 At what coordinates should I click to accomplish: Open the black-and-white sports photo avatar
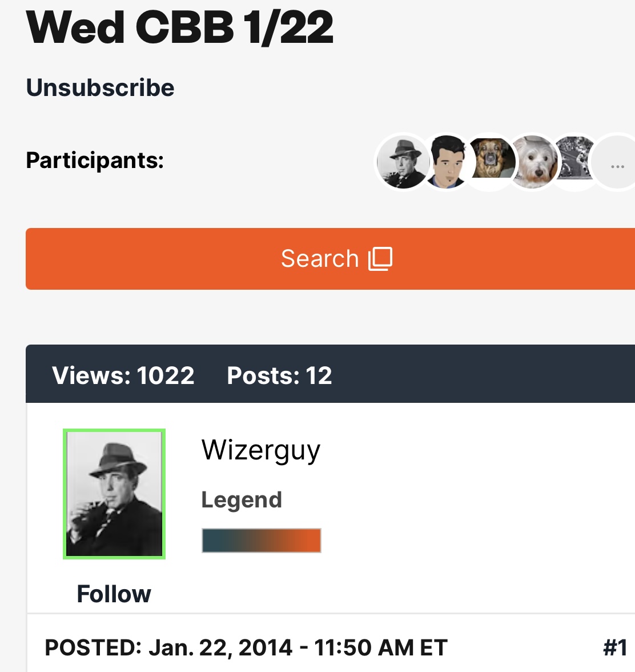[576, 160]
